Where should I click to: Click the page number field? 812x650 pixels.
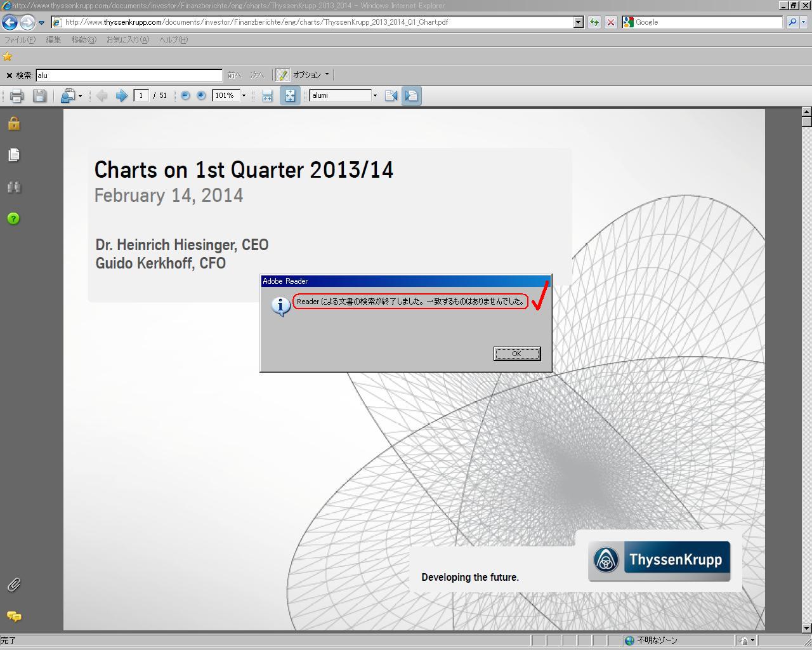coord(141,95)
